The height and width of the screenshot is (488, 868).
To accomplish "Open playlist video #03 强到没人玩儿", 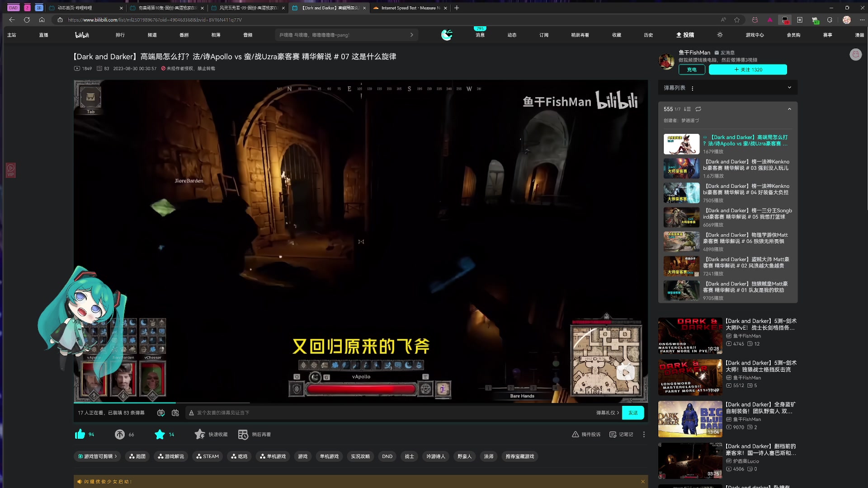I will click(x=728, y=168).
